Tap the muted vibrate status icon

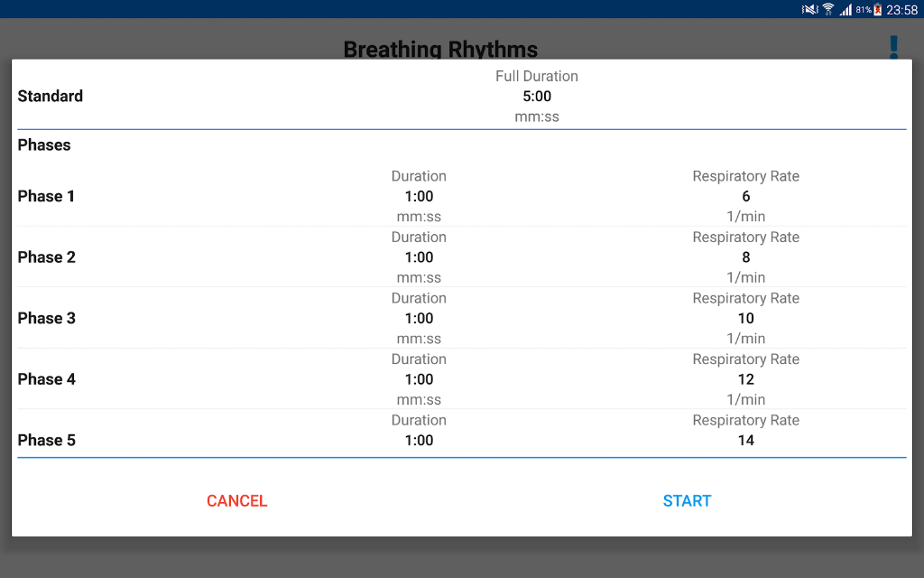pos(810,9)
